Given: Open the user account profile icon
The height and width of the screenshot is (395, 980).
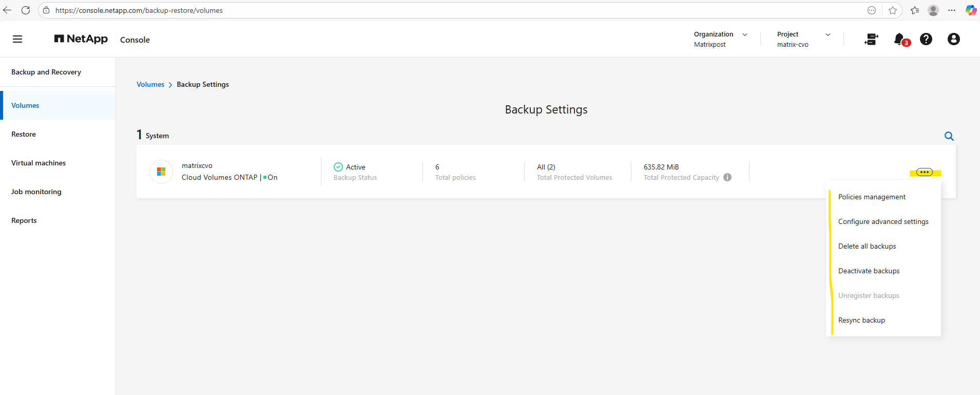Looking at the screenshot, I should click(953, 39).
